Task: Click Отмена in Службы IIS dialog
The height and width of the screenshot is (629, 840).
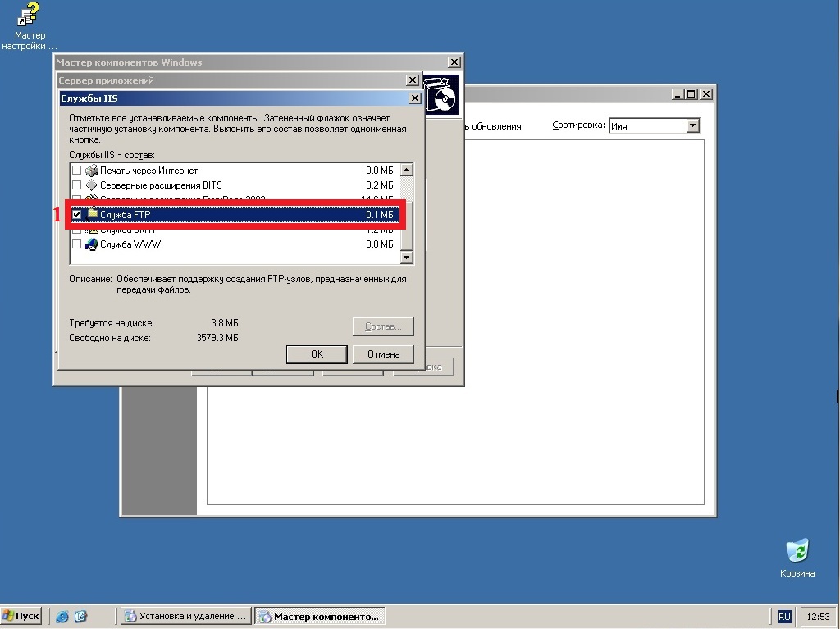Action: pos(383,354)
